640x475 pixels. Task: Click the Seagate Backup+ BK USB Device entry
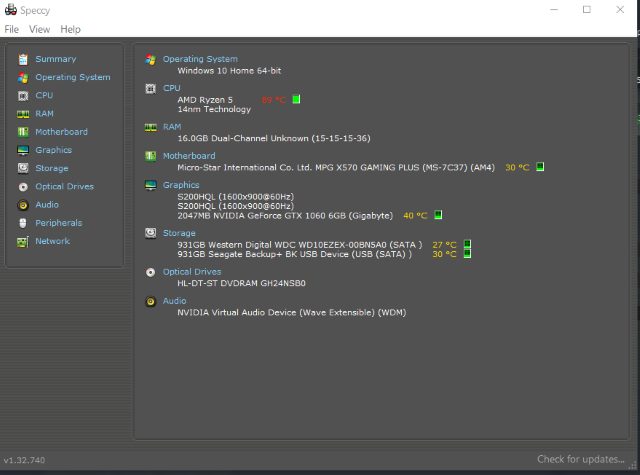295,254
